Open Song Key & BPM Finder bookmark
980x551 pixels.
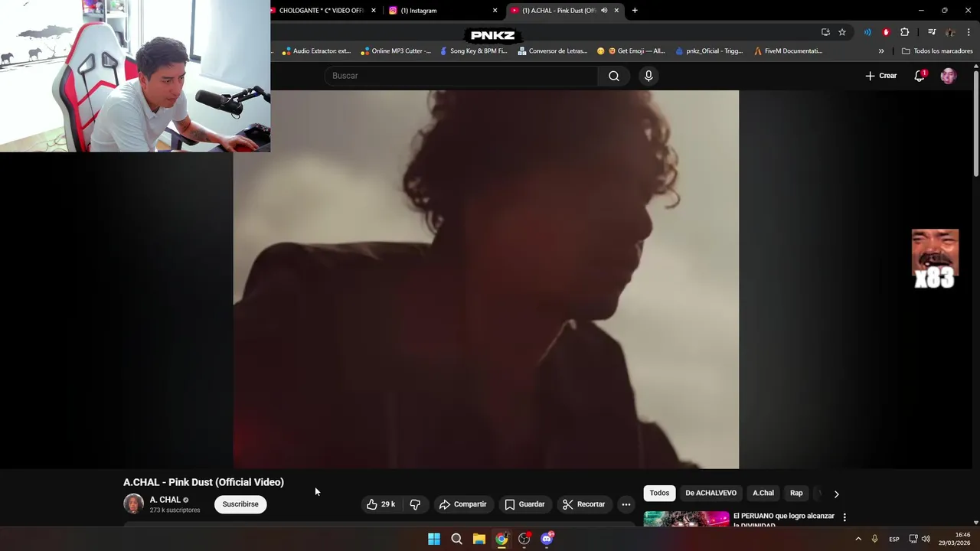click(473, 51)
